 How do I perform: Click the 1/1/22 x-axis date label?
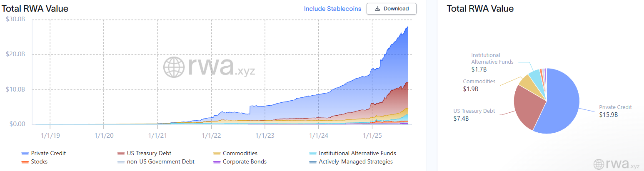(x=212, y=135)
